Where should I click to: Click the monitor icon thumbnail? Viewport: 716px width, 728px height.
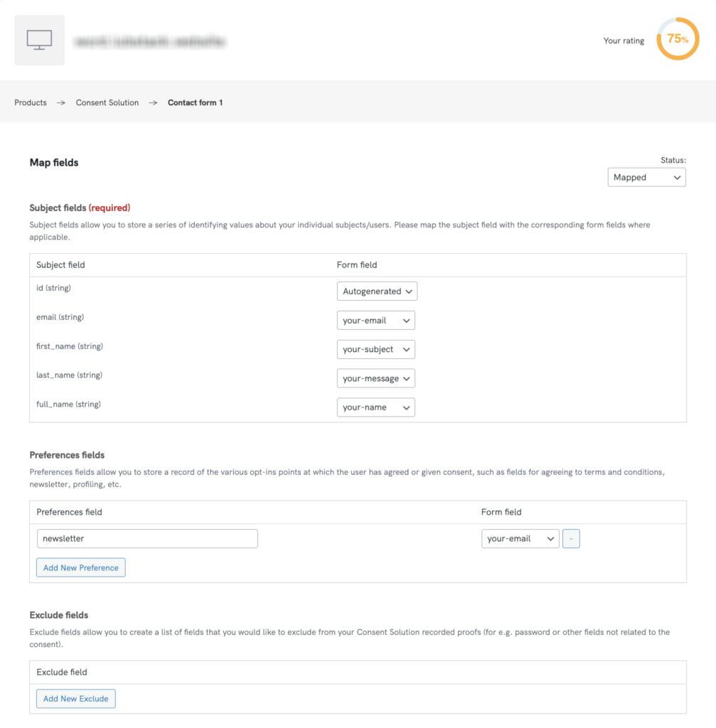[39, 41]
